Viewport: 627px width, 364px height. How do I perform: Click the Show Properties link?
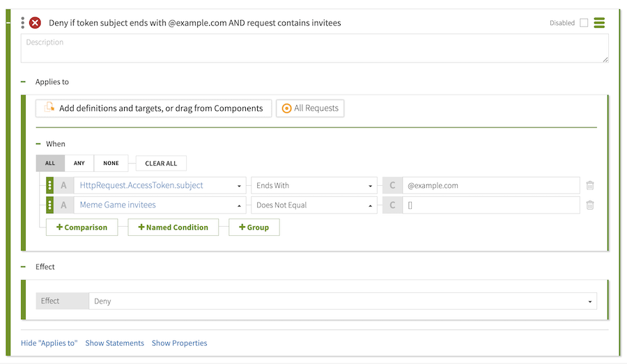pos(179,343)
